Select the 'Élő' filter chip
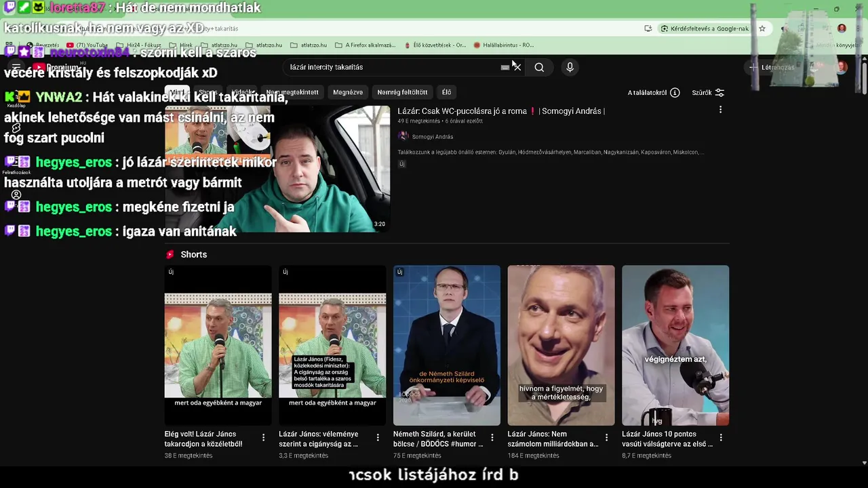This screenshot has height=488, width=868. [x=446, y=92]
